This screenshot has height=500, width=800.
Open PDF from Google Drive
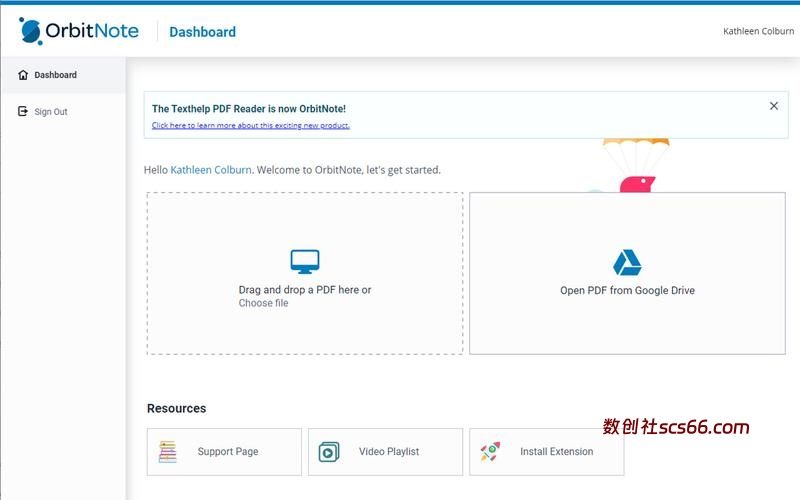[627, 291]
